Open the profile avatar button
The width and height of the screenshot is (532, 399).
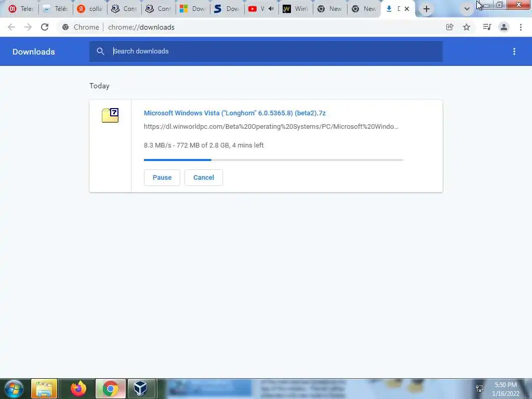(x=504, y=27)
